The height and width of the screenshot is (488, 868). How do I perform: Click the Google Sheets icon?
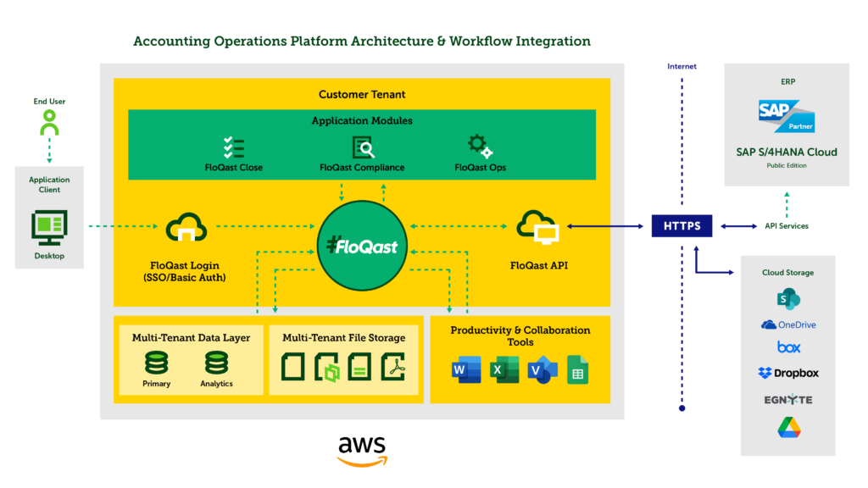pyautogui.click(x=577, y=369)
